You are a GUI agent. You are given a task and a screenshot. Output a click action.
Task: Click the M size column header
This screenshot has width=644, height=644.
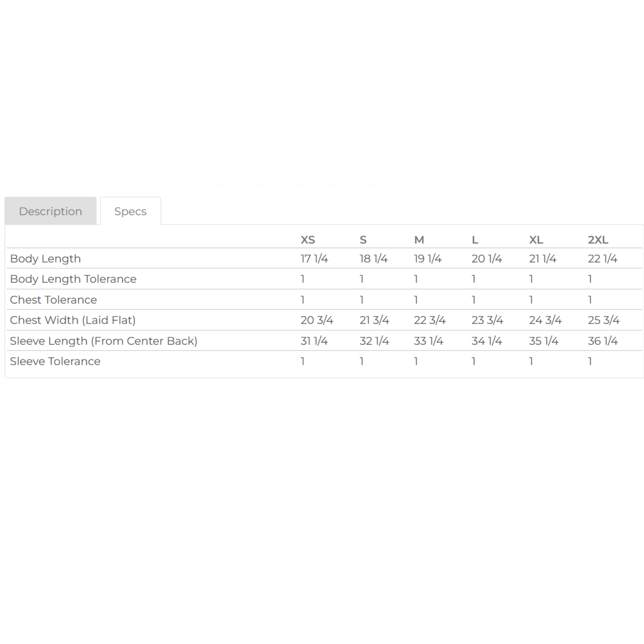(419, 240)
